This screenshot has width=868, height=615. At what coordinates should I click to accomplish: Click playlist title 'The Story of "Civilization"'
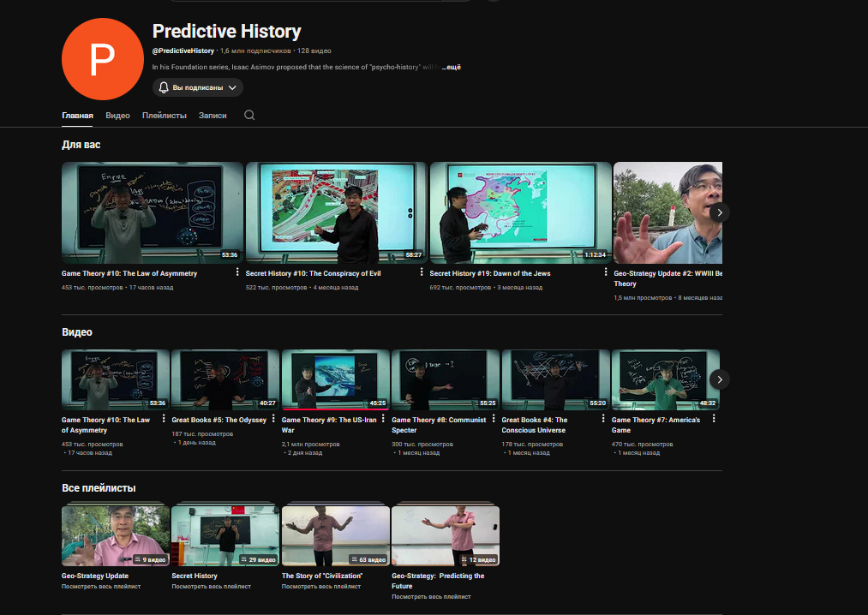coord(322,576)
